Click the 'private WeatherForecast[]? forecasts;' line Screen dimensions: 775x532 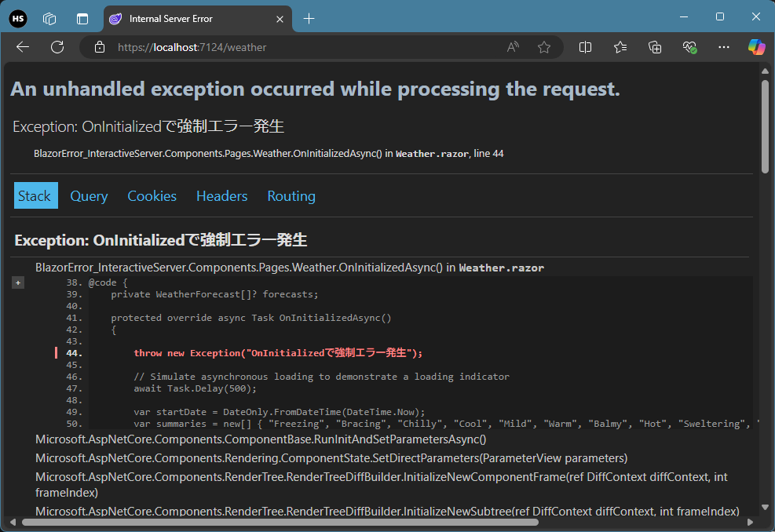point(214,294)
